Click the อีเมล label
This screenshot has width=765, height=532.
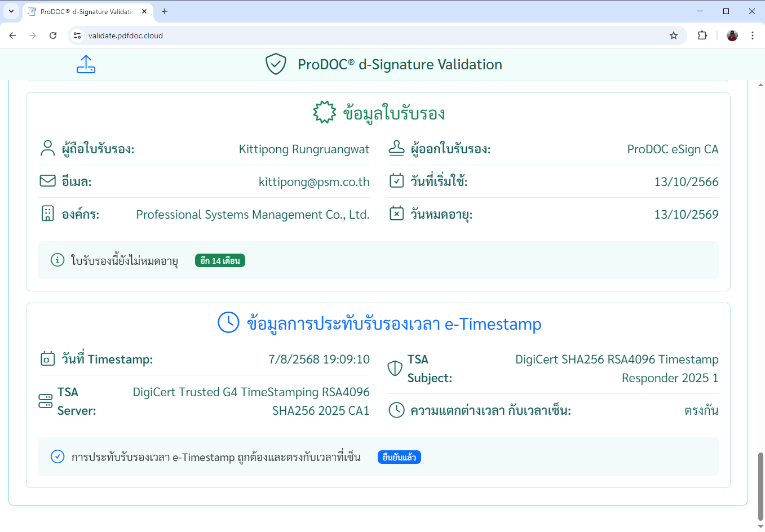coord(77,181)
